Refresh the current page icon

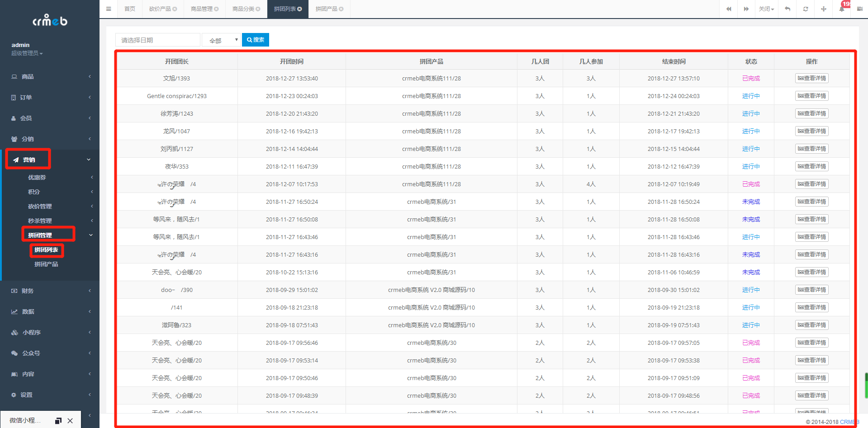point(806,9)
